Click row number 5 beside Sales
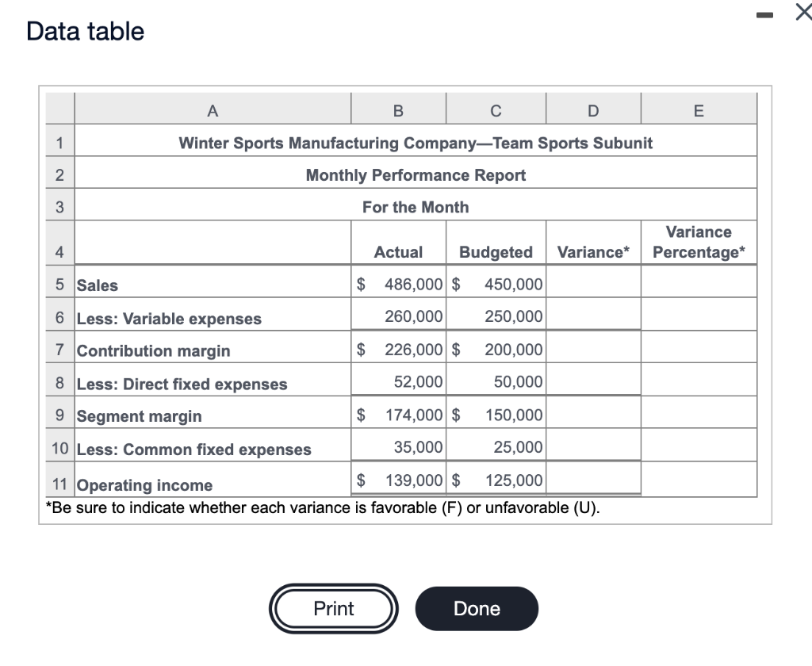This screenshot has height=666, width=812. (x=59, y=285)
